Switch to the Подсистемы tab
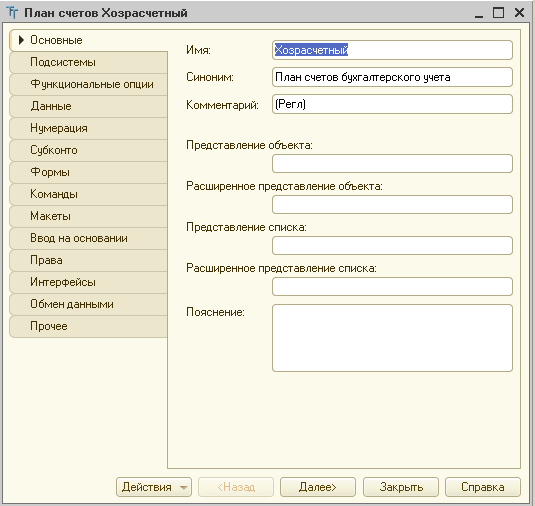The height and width of the screenshot is (506, 535). (88, 62)
